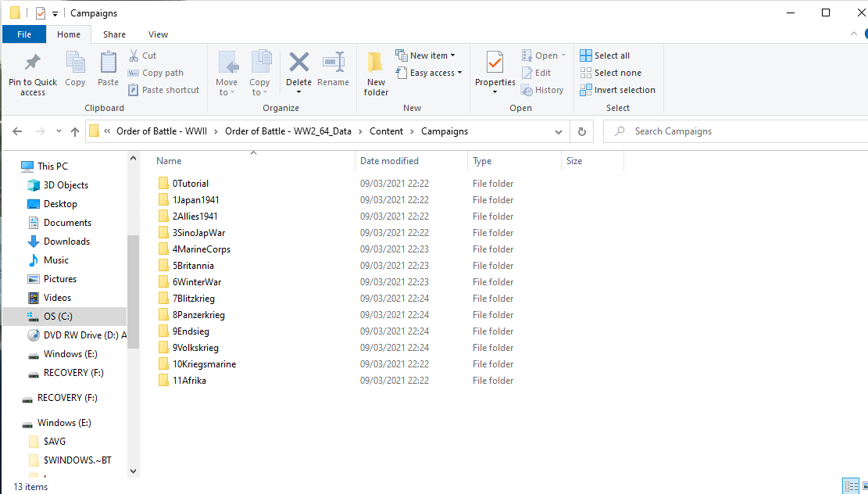The height and width of the screenshot is (494, 868).
Task: Create a New folder from ribbon
Action: point(376,73)
